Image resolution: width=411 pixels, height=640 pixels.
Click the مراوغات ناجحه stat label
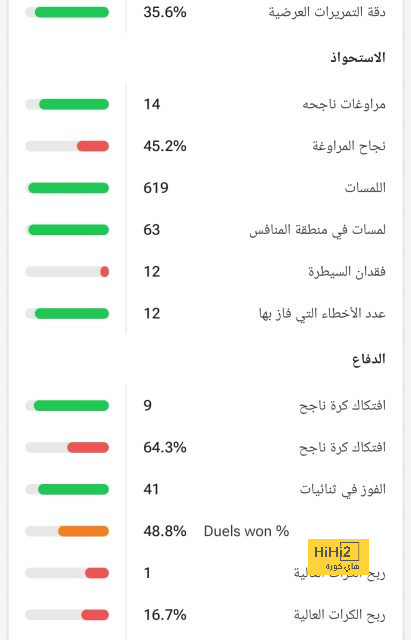tap(344, 104)
